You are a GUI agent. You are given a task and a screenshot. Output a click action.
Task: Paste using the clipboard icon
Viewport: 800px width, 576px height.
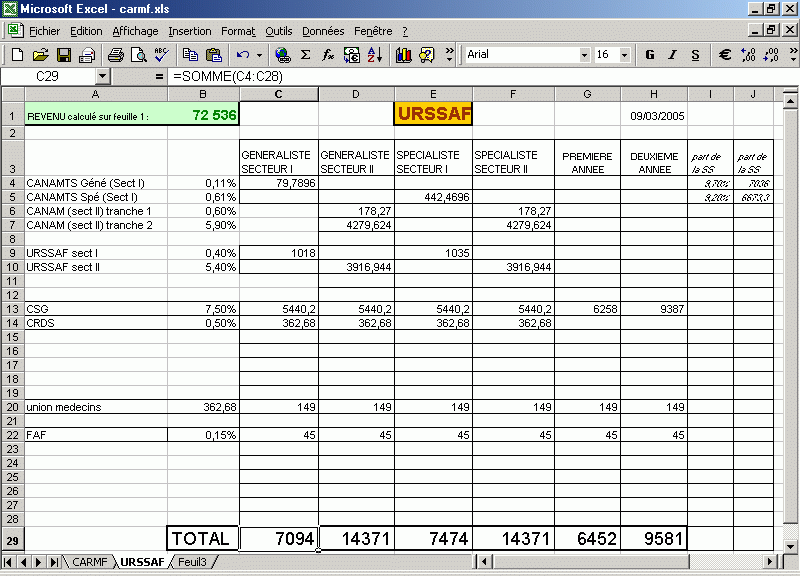[214, 55]
